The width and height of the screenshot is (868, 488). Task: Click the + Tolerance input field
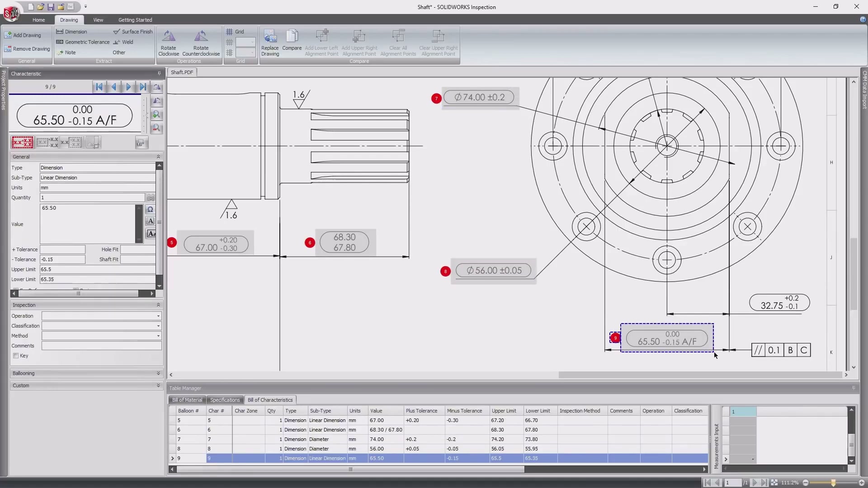(62, 249)
